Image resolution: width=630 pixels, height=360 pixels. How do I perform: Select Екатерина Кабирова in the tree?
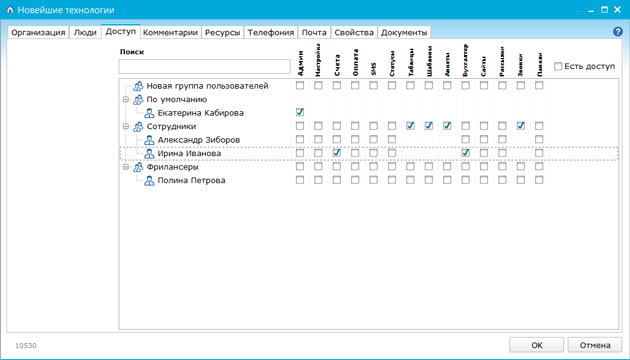[200, 113]
